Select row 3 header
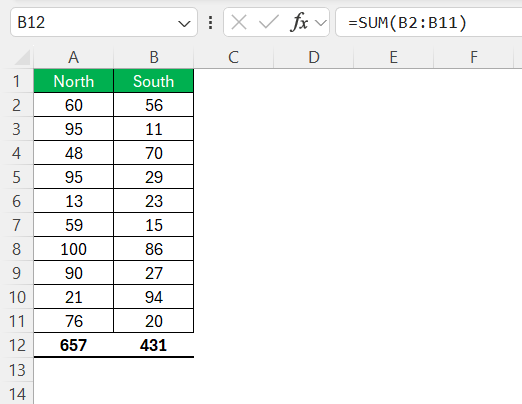This screenshot has height=404, width=522. pyautogui.click(x=17, y=129)
